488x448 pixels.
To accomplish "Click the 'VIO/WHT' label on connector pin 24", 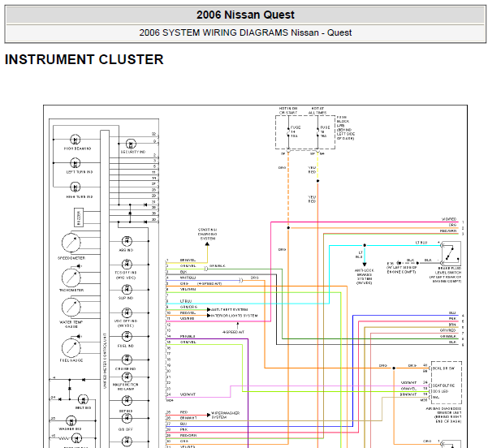I will [188, 394].
